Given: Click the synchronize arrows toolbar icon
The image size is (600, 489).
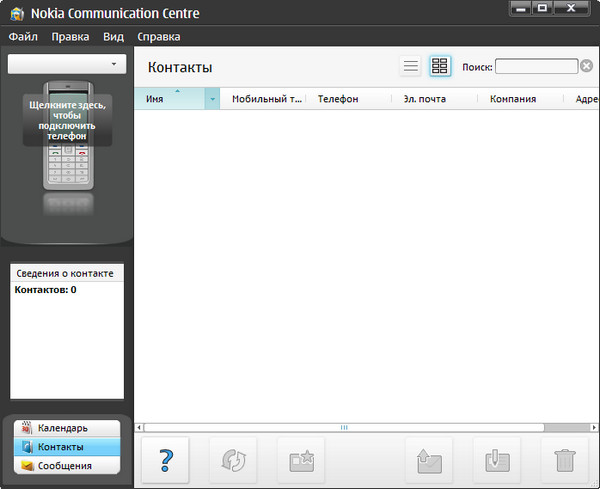Looking at the screenshot, I should (233, 460).
